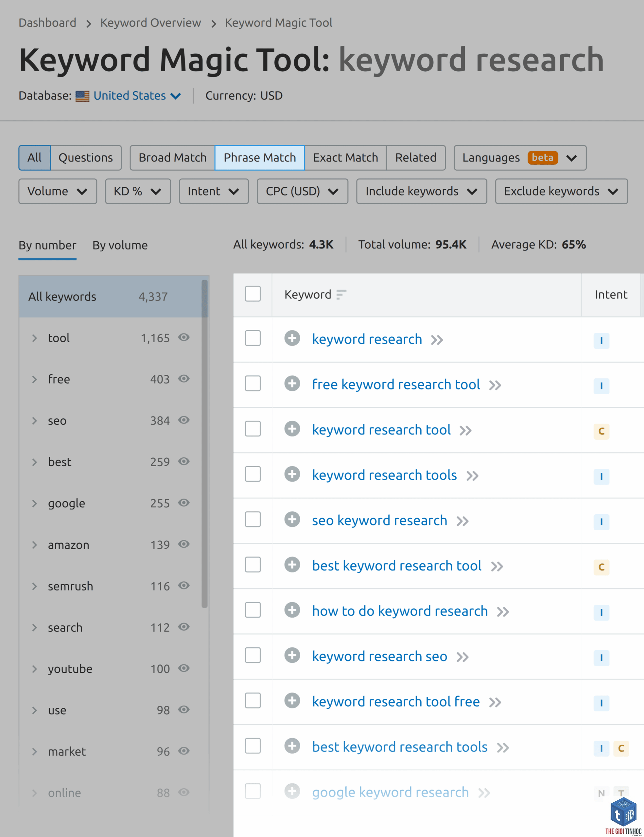Click commercial intent badge for 'keyword research tool'

[x=601, y=431]
